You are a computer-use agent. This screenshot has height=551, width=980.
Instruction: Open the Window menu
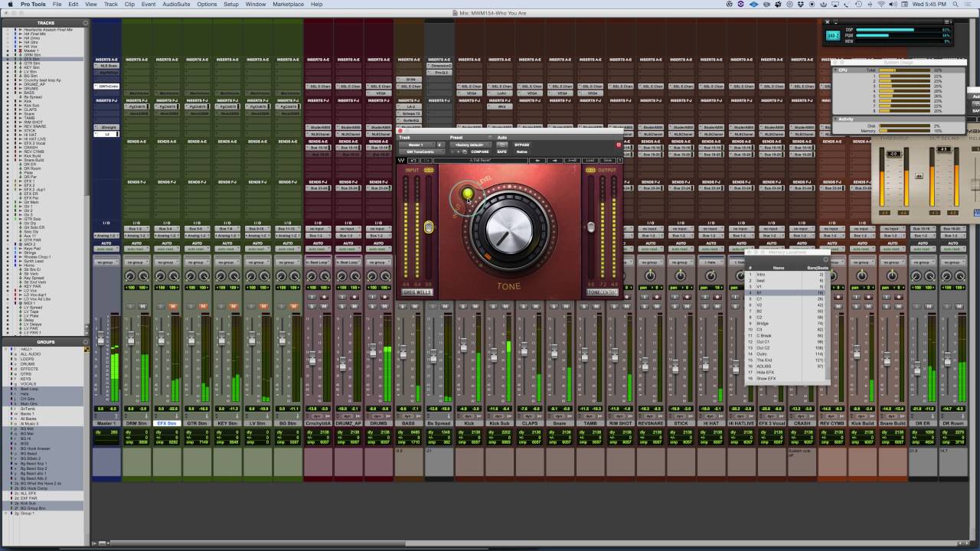pyautogui.click(x=256, y=5)
